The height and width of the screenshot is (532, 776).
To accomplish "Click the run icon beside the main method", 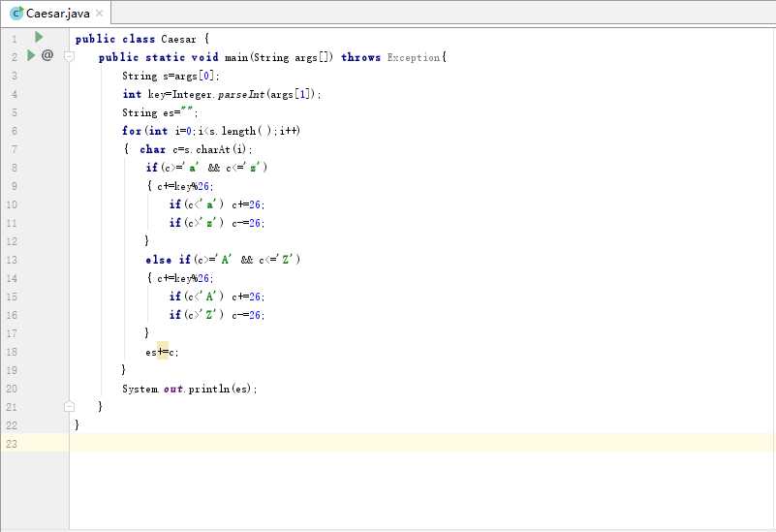I will click(x=31, y=56).
